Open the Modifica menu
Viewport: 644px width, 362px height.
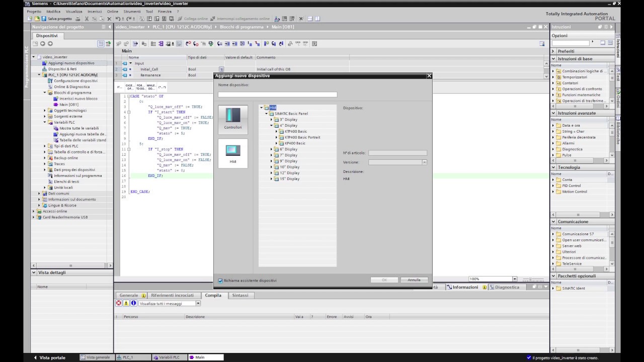click(53, 11)
